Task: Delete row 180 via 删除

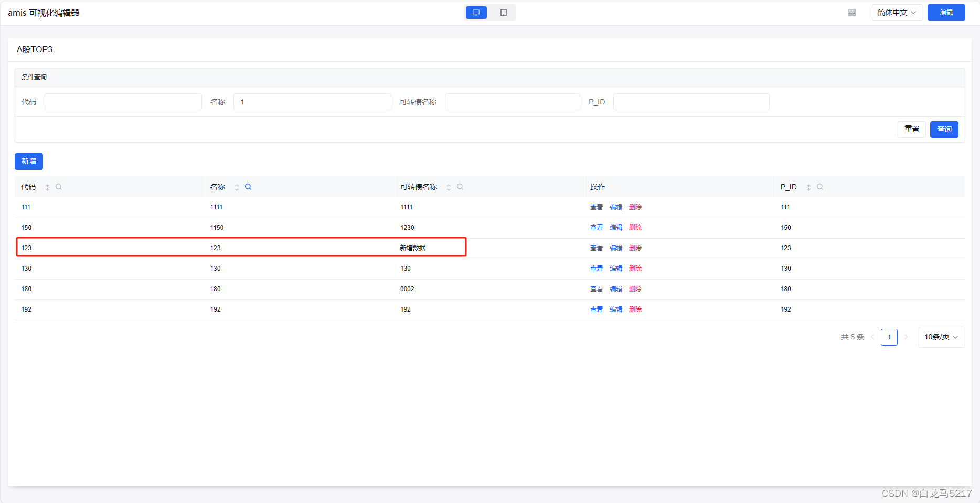Action: click(x=635, y=289)
